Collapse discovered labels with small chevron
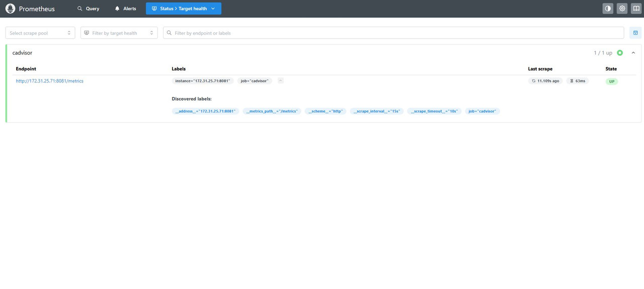 pos(281,80)
